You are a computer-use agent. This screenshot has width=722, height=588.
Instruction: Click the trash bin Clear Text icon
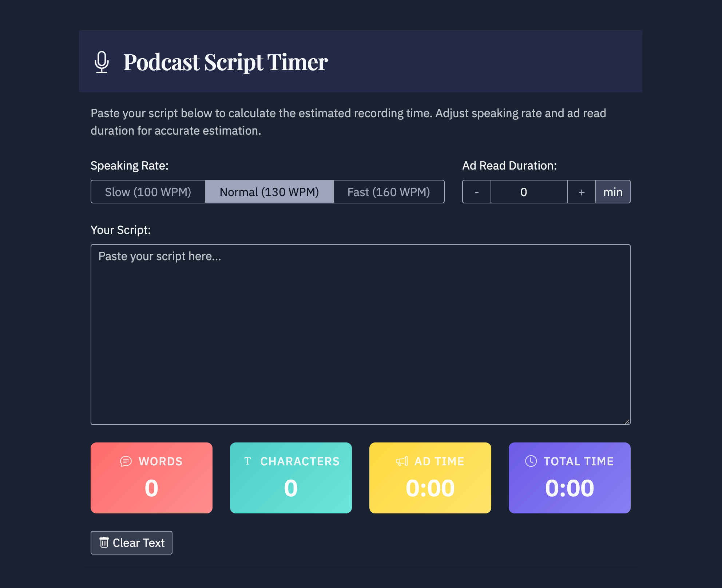104,543
